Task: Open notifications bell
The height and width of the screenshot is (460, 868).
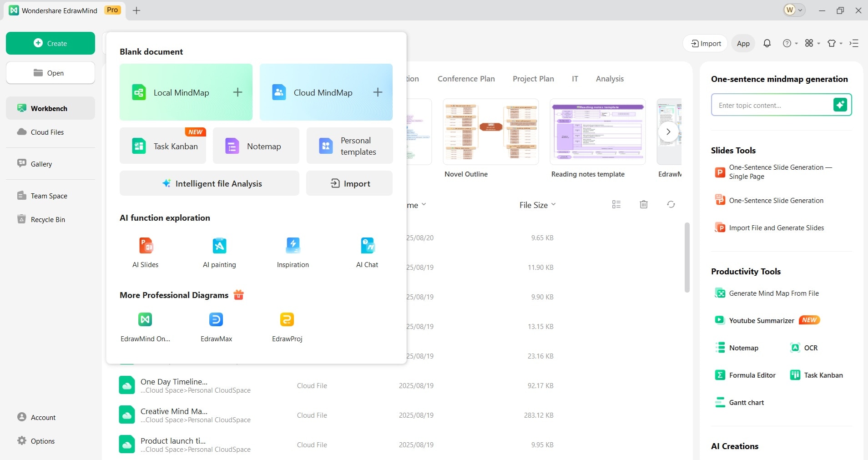Action: [x=767, y=43]
